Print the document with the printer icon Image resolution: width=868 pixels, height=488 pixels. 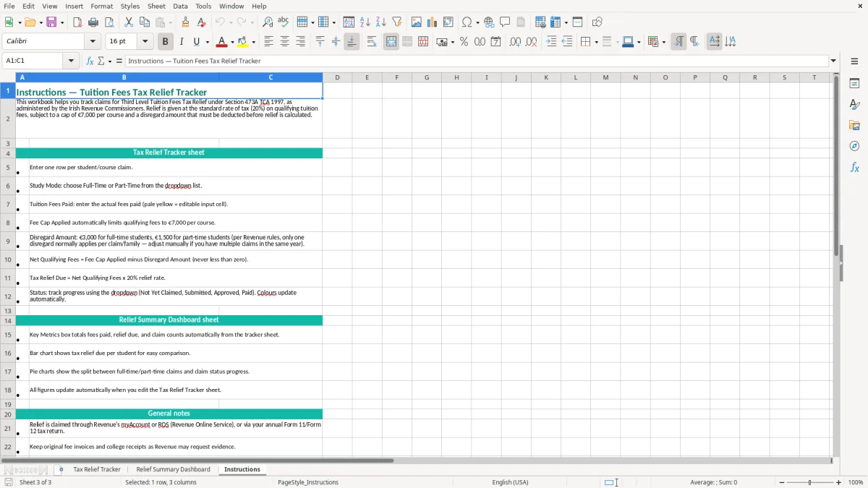click(93, 22)
